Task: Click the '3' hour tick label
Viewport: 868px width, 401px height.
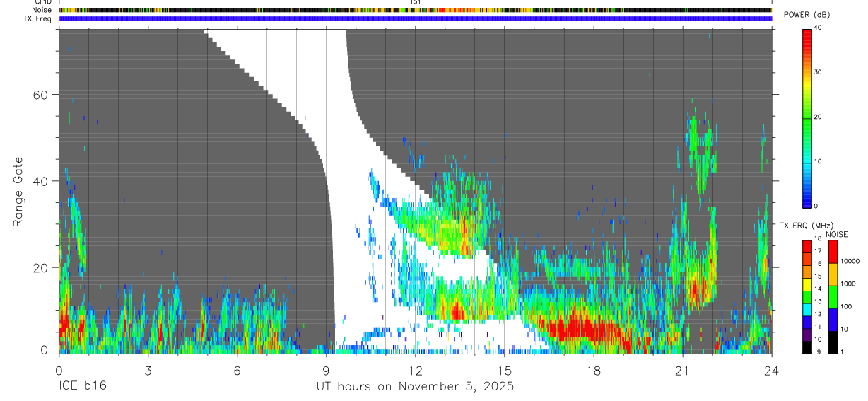Action: point(147,370)
